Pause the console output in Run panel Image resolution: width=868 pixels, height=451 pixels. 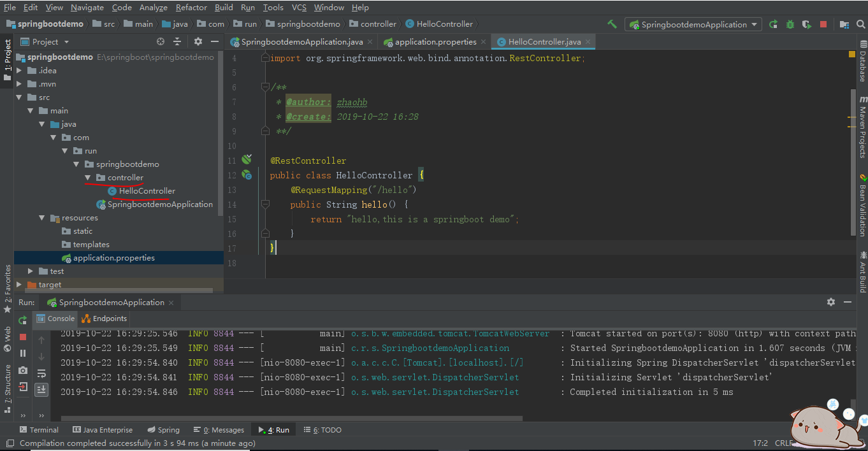click(x=23, y=353)
